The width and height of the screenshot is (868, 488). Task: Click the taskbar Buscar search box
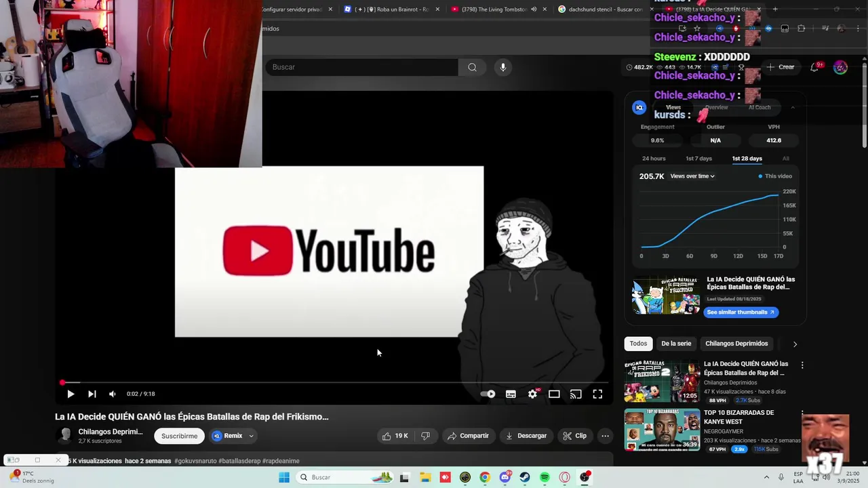click(343, 477)
